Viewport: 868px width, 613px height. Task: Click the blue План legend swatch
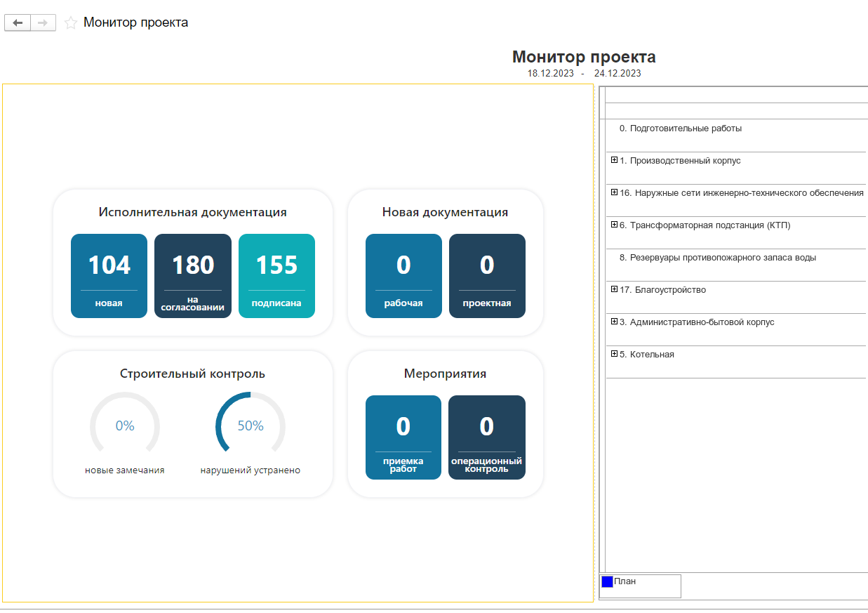point(607,582)
